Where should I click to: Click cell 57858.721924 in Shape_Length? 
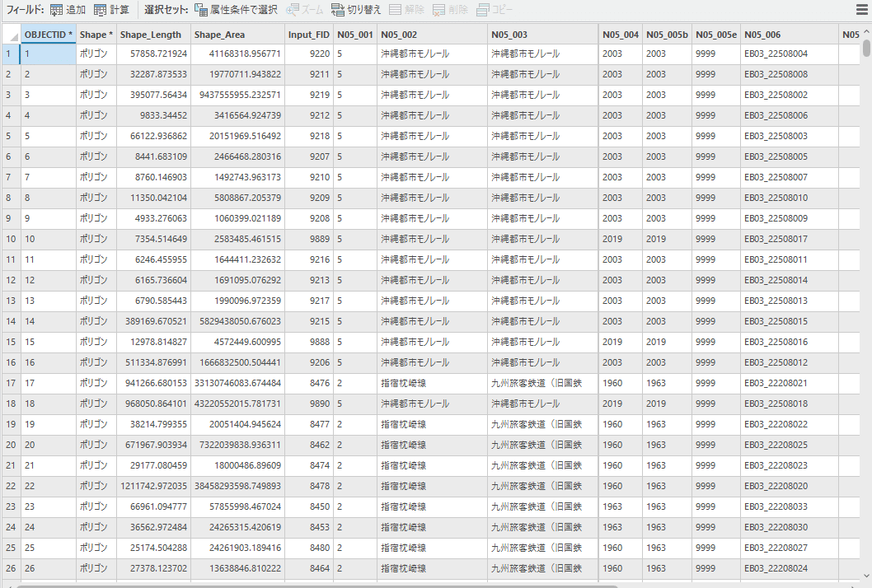[153, 54]
